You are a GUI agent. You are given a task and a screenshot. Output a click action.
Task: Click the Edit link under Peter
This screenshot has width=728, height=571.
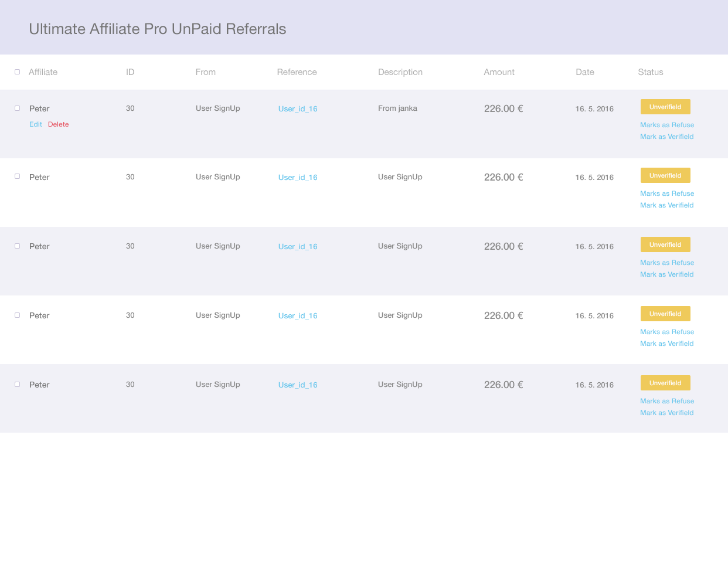point(36,124)
